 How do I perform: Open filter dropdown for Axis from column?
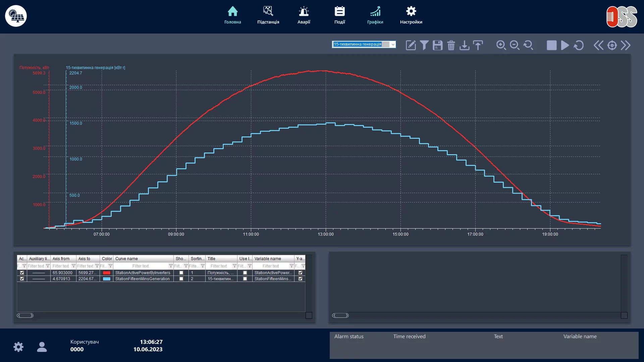click(x=73, y=266)
